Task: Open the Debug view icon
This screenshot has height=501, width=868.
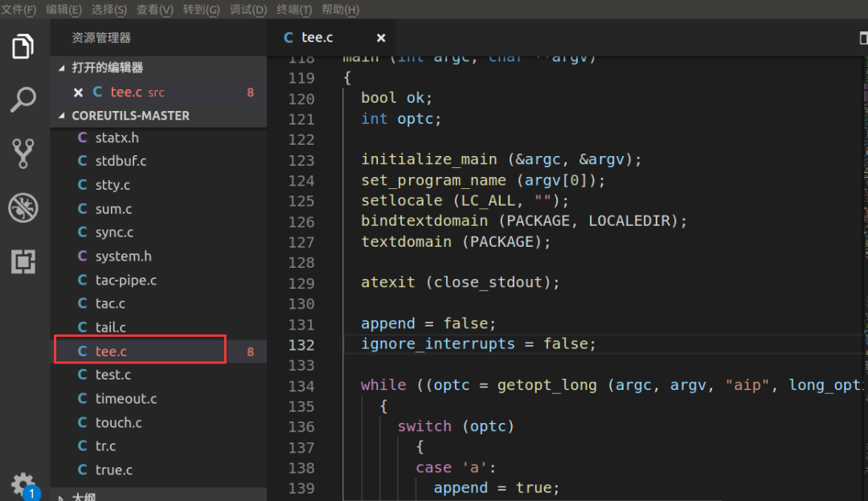Action: 23,207
